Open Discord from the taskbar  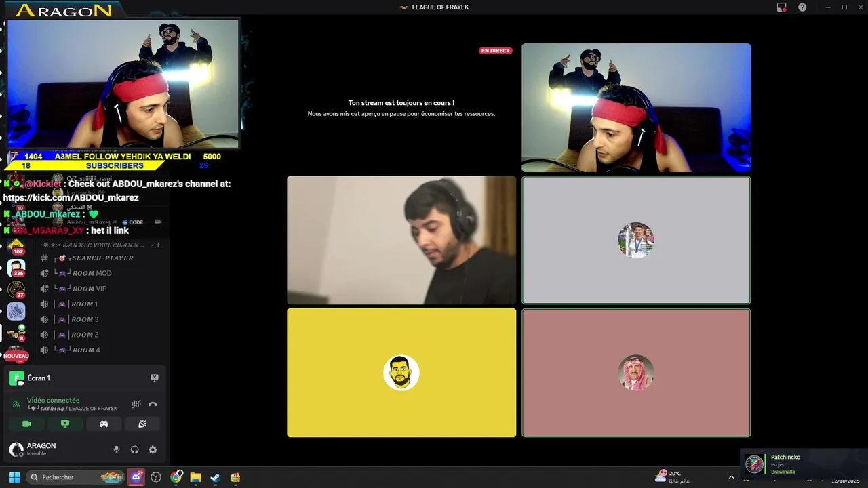[136, 477]
